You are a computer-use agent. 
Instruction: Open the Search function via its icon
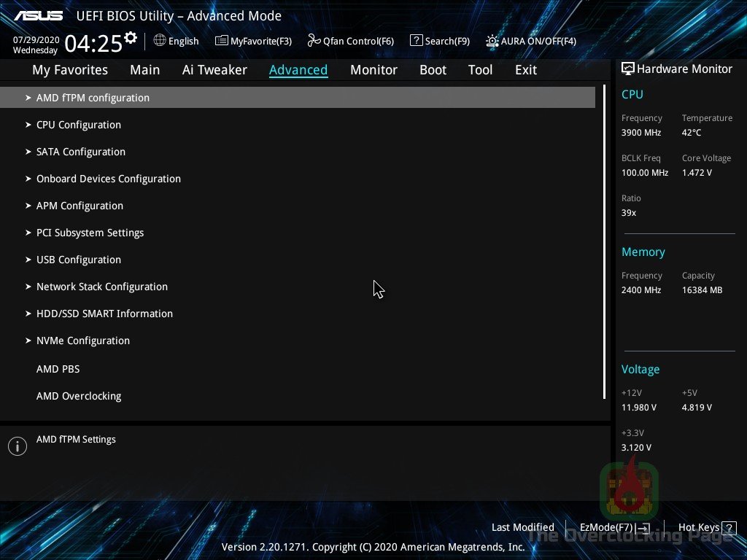point(417,41)
